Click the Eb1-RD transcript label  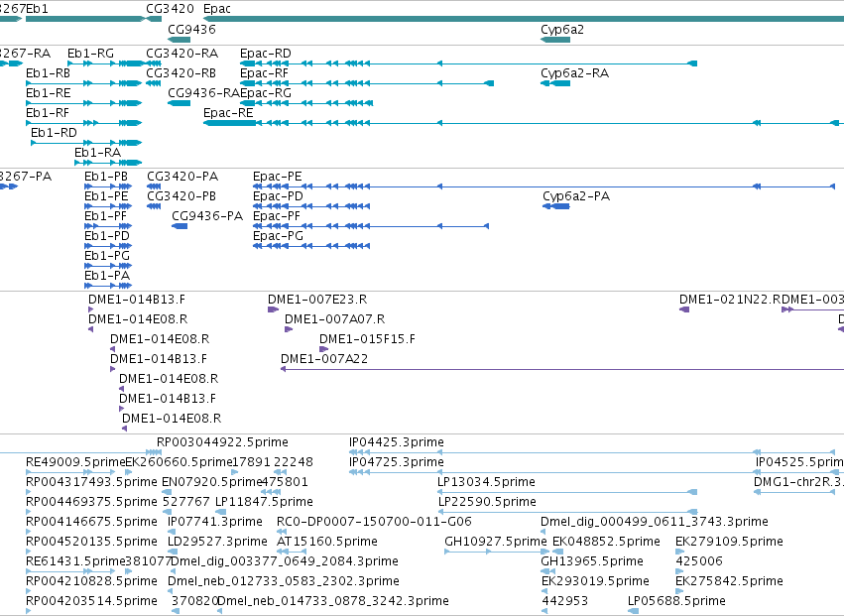(x=54, y=133)
